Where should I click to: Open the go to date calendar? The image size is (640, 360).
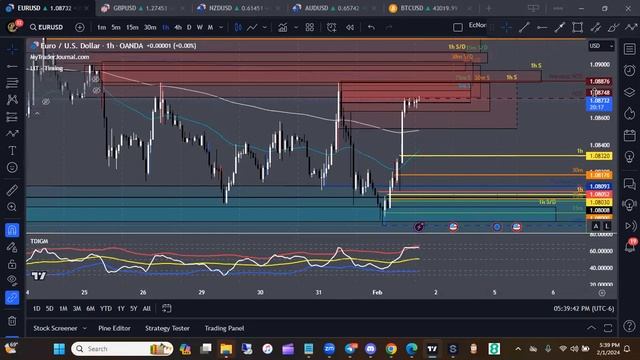[167, 309]
